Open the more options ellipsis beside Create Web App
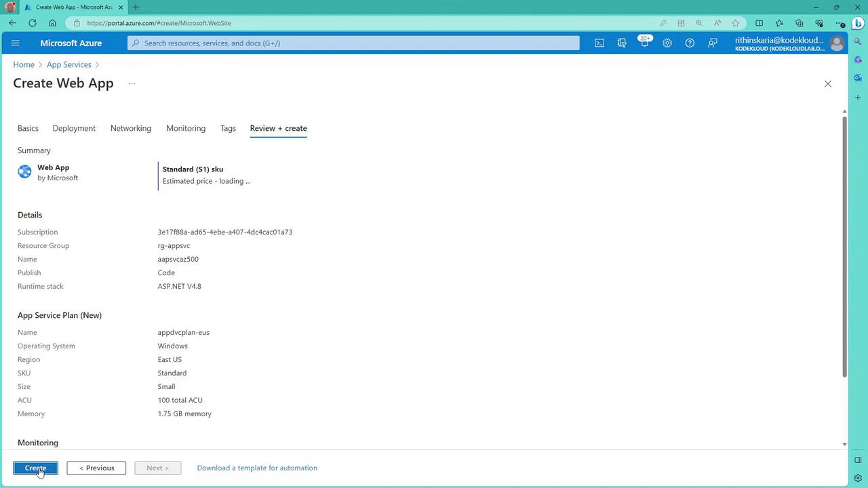 (x=132, y=84)
